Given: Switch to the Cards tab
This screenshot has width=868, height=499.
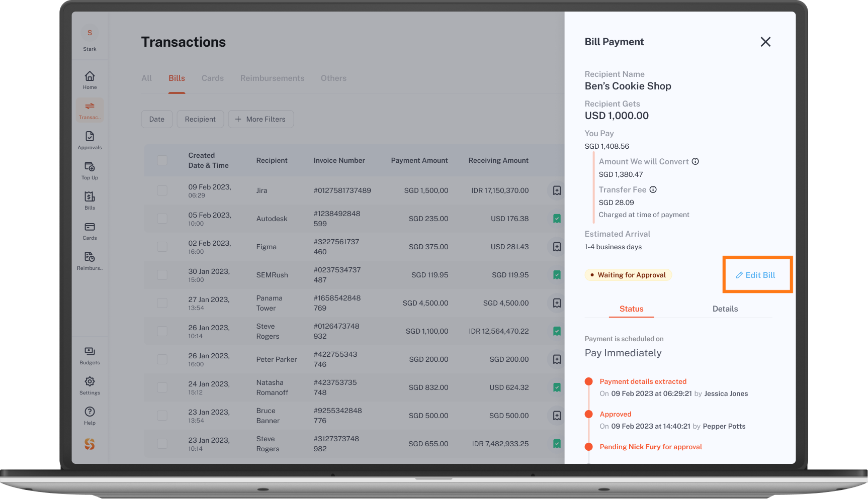Looking at the screenshot, I should [x=213, y=78].
